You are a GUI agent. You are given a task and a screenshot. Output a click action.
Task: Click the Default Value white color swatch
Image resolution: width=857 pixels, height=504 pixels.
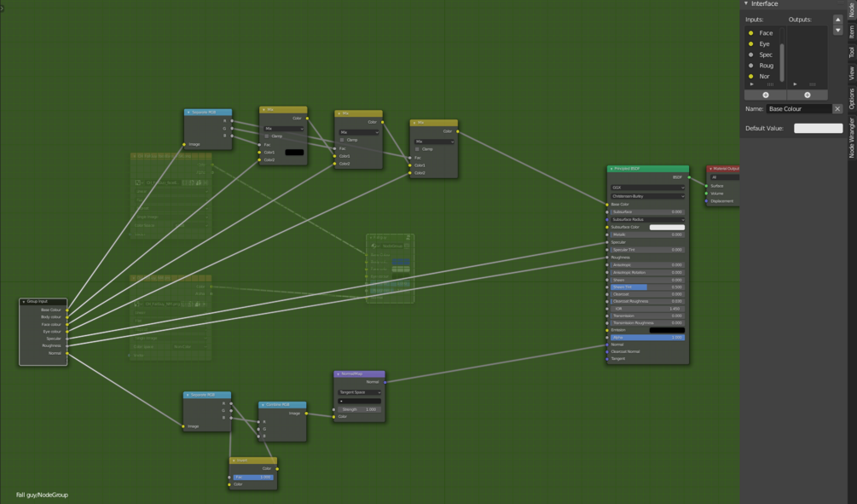coord(818,129)
